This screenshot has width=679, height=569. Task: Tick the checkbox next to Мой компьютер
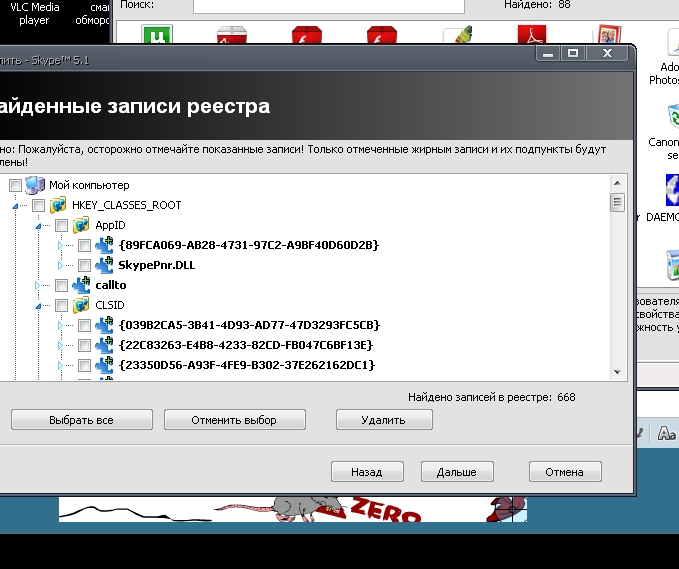tap(15, 185)
